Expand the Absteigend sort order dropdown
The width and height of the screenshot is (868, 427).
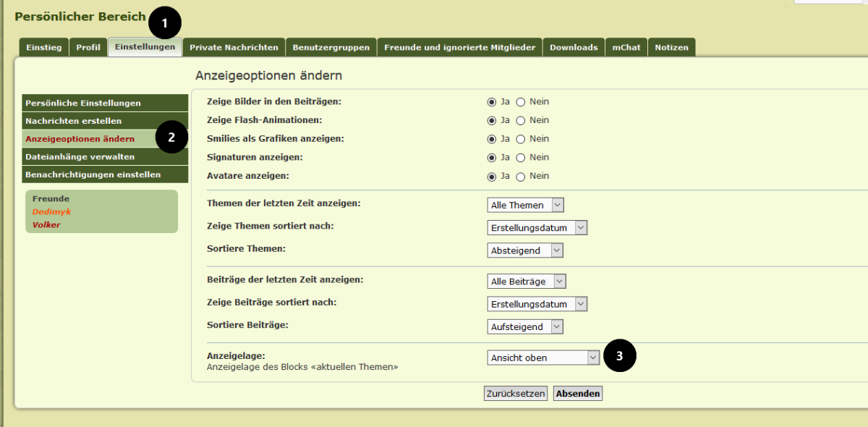point(524,250)
